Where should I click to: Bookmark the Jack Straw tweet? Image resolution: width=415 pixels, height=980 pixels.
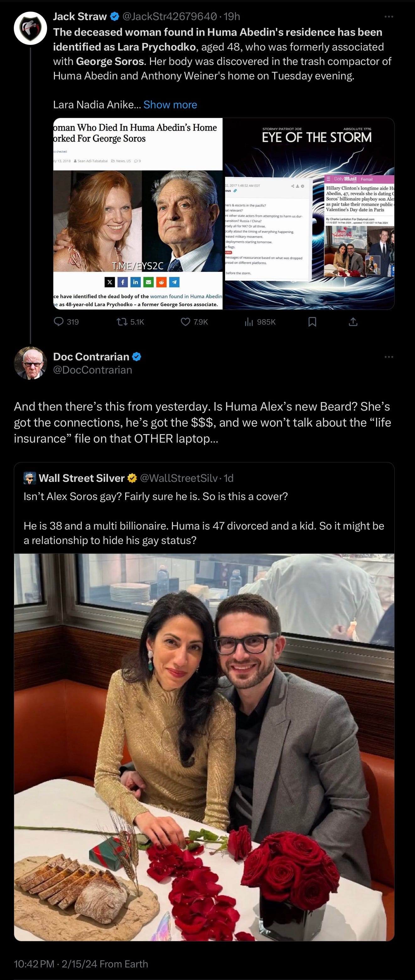point(312,322)
